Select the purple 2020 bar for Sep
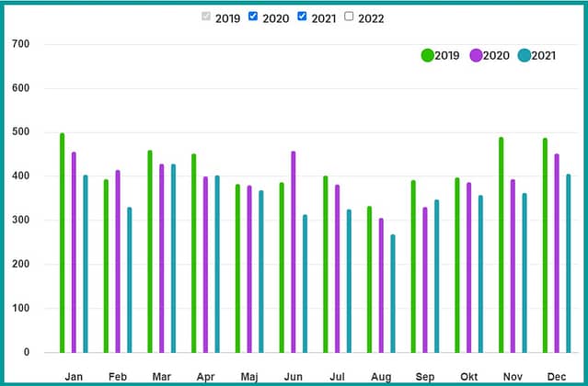This screenshot has height=386, width=588. point(425,280)
